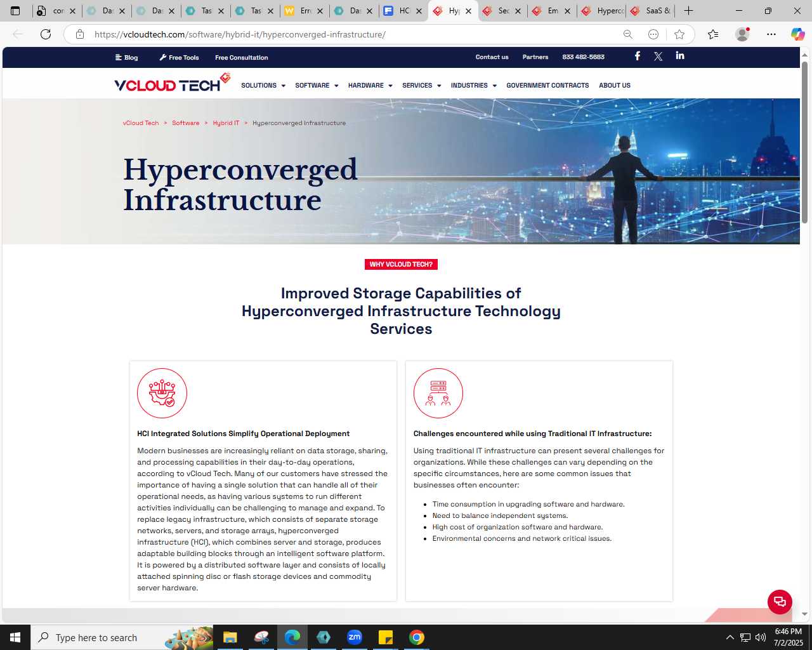This screenshot has height=650, width=812.
Task: Show hidden system tray icons
Action: point(730,637)
